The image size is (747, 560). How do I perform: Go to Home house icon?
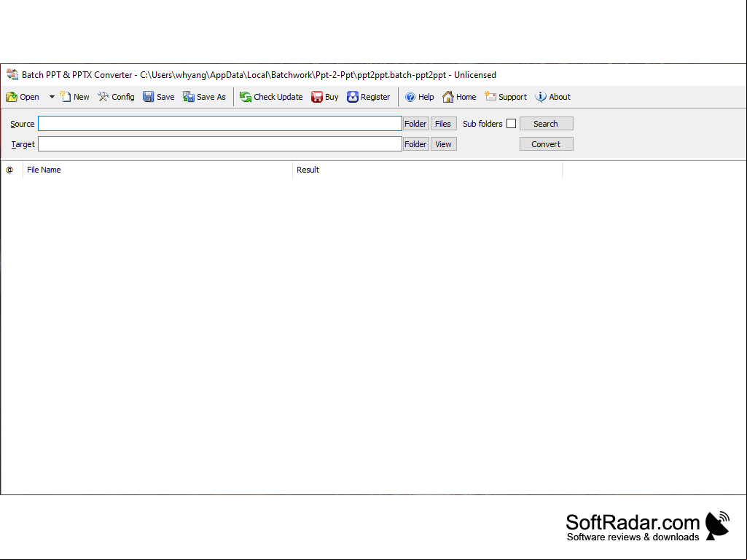point(447,97)
